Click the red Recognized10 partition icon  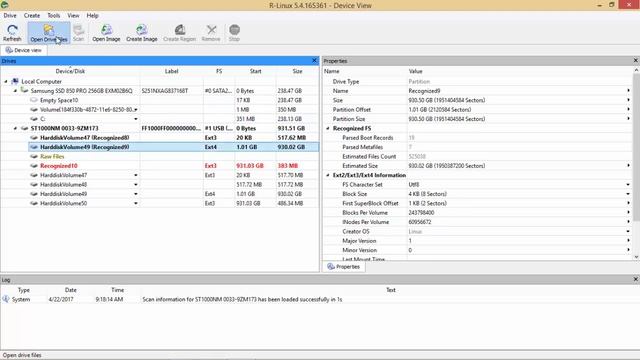(x=34, y=166)
